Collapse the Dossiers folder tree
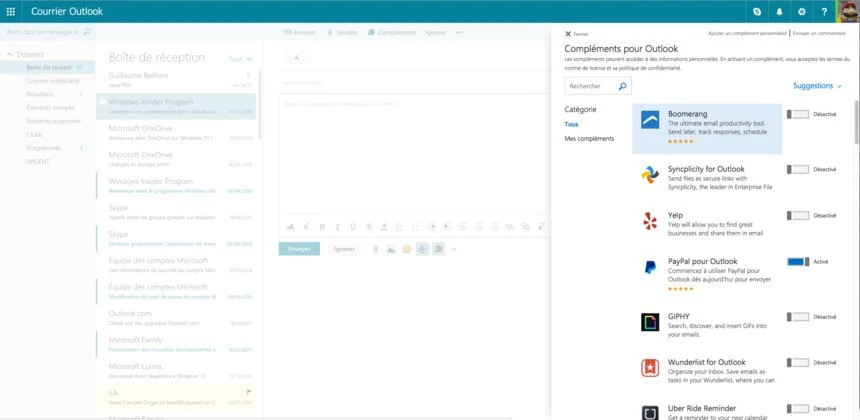 [9, 54]
